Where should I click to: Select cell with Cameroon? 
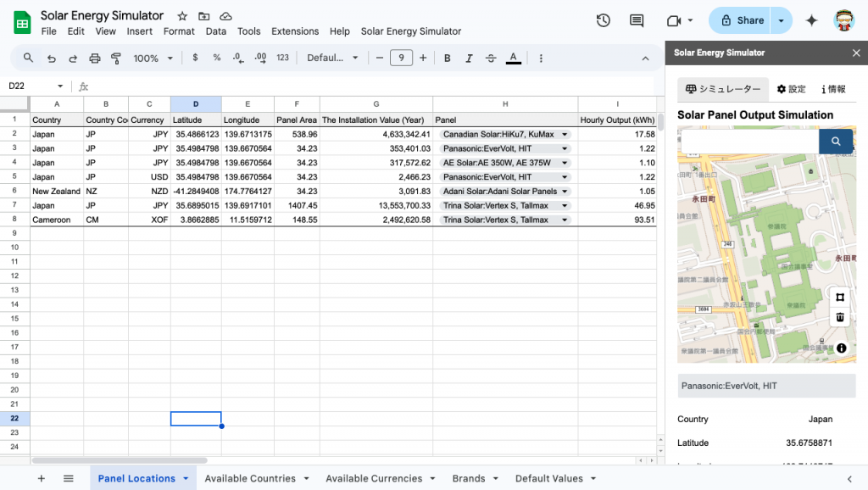click(57, 220)
